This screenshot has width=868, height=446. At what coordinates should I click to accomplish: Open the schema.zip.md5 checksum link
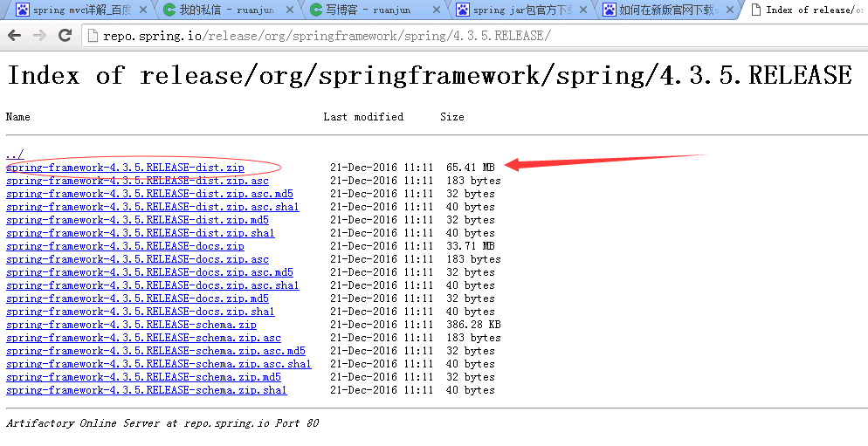(x=143, y=377)
